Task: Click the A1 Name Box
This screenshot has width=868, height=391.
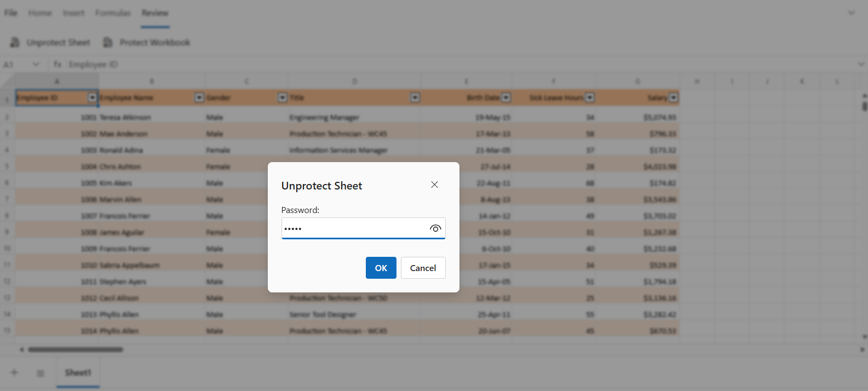Action: [x=15, y=64]
